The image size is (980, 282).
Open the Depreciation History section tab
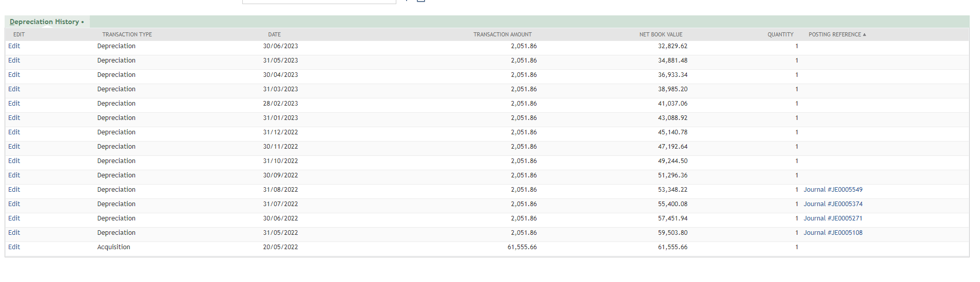coord(47,22)
